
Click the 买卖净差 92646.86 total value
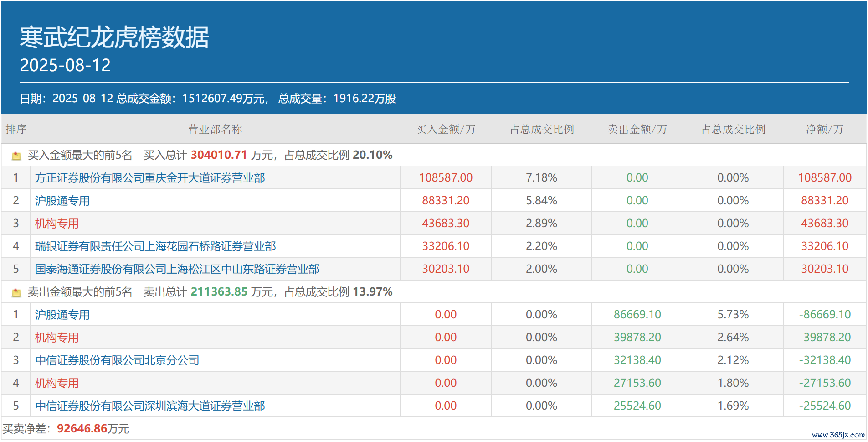click(82, 429)
